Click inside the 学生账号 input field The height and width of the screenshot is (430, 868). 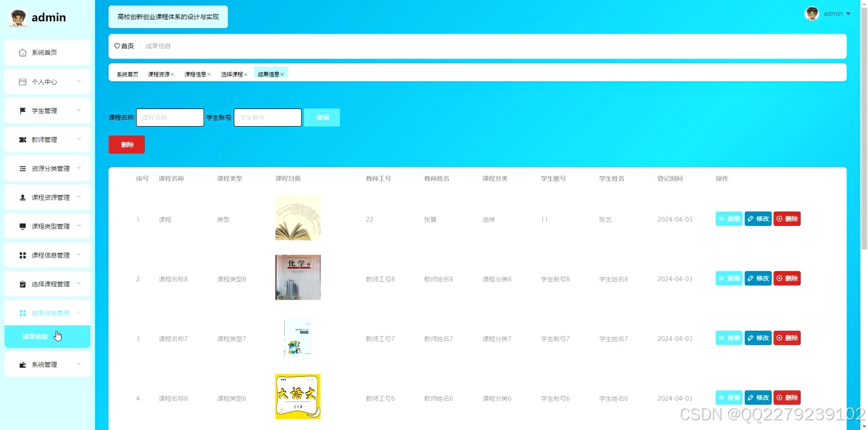tap(267, 117)
